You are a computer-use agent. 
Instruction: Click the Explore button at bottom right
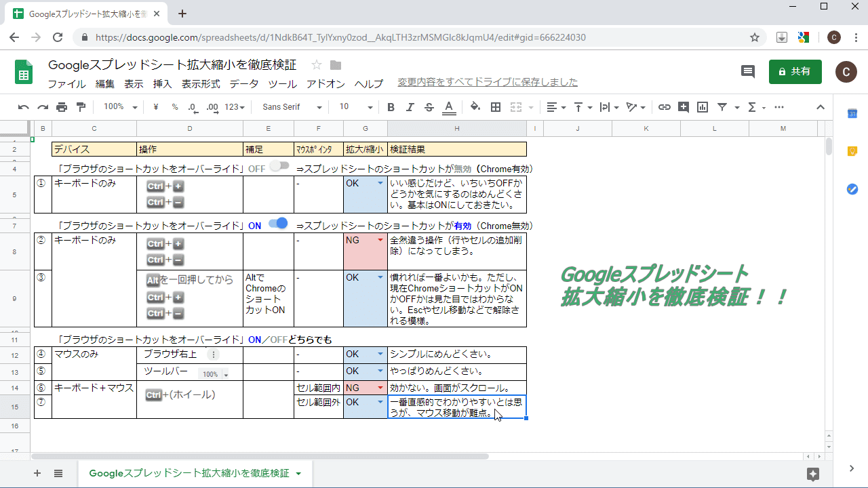pyautogui.click(x=813, y=474)
